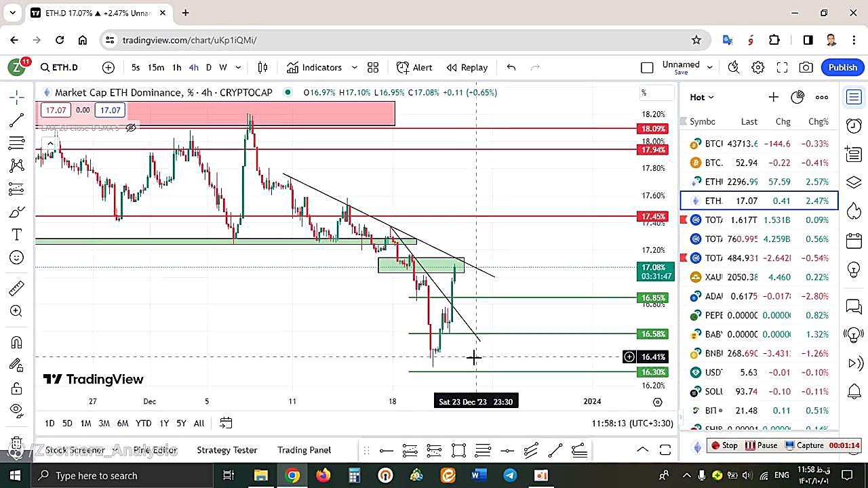
Task: Toggle magnet mode for drawings
Action: tap(17, 342)
